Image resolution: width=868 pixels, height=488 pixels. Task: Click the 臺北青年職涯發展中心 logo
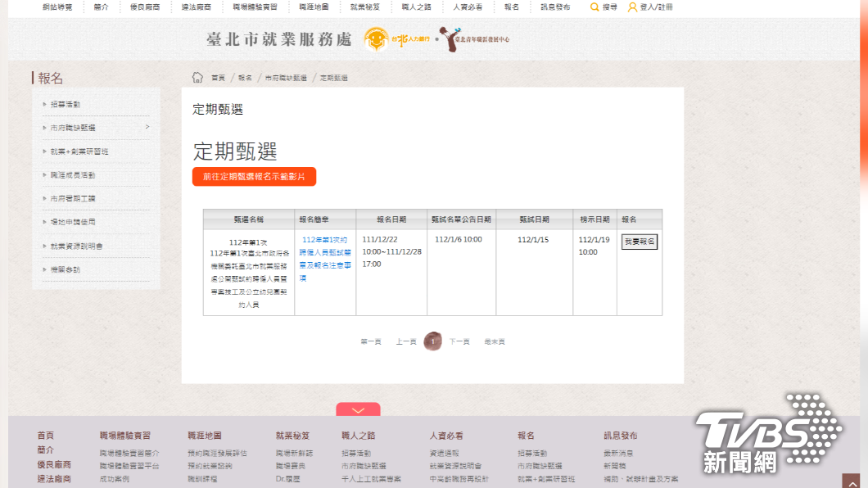(x=474, y=39)
